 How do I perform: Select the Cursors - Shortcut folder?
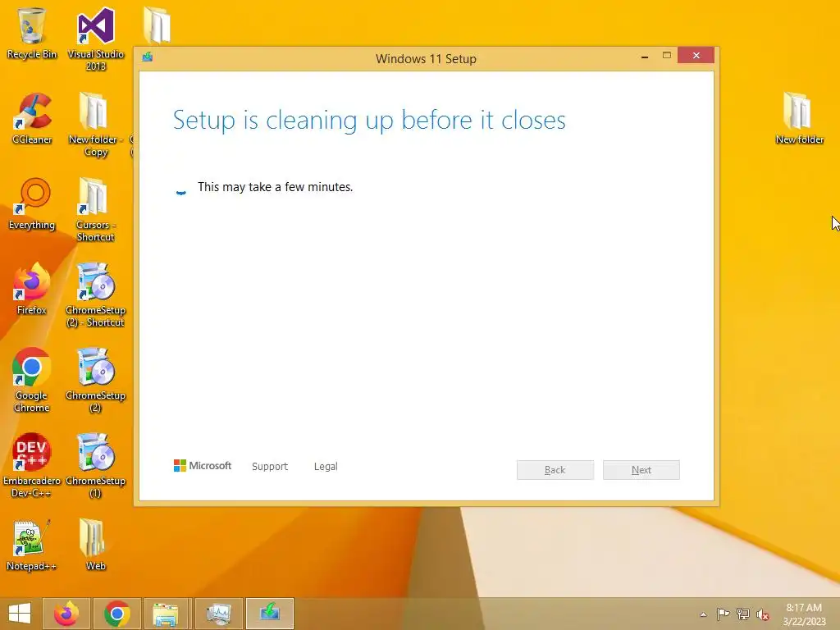coord(95,209)
